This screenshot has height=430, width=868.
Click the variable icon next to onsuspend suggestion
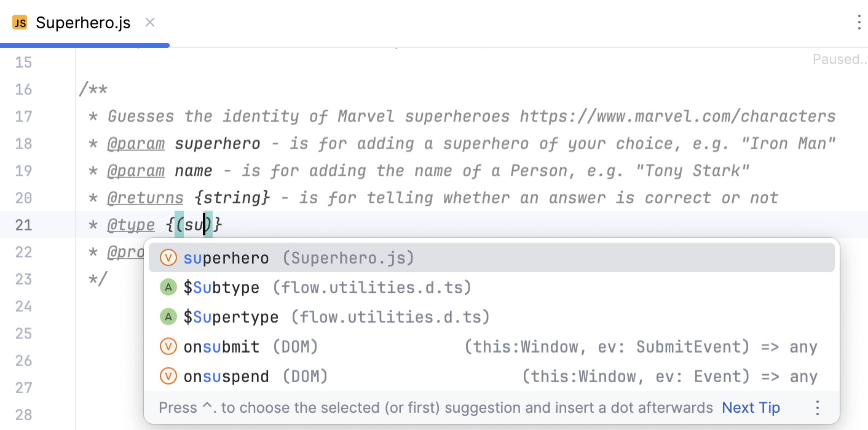[x=168, y=375]
